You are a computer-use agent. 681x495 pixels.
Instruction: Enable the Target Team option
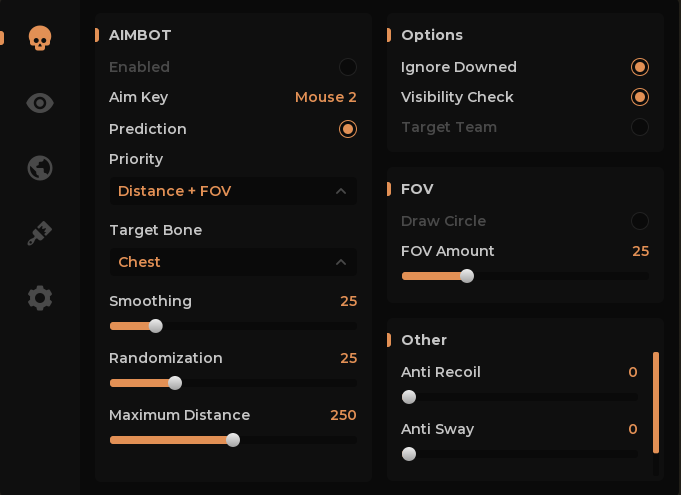click(x=640, y=127)
